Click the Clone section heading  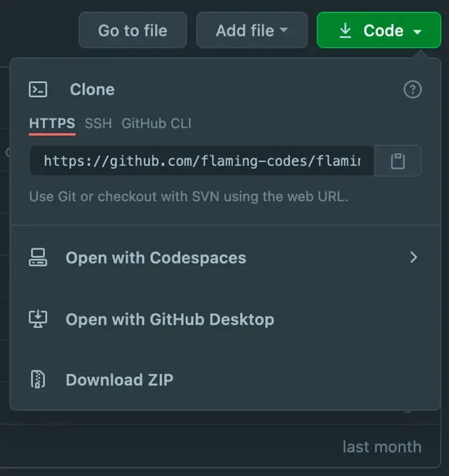(x=93, y=90)
